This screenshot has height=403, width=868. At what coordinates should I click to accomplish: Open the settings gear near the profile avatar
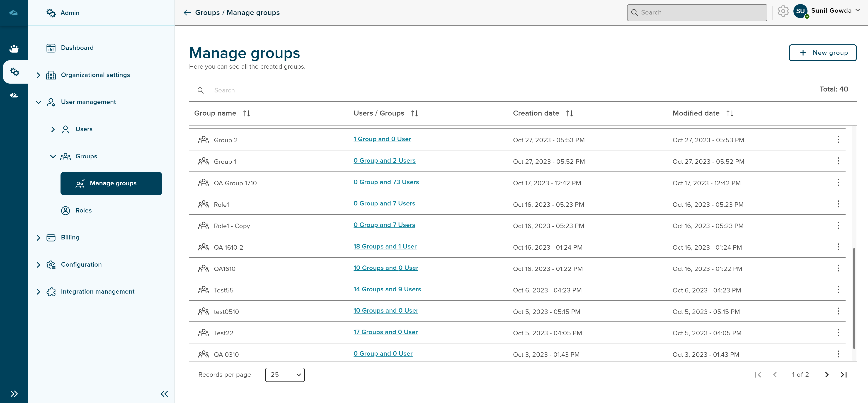tap(783, 11)
